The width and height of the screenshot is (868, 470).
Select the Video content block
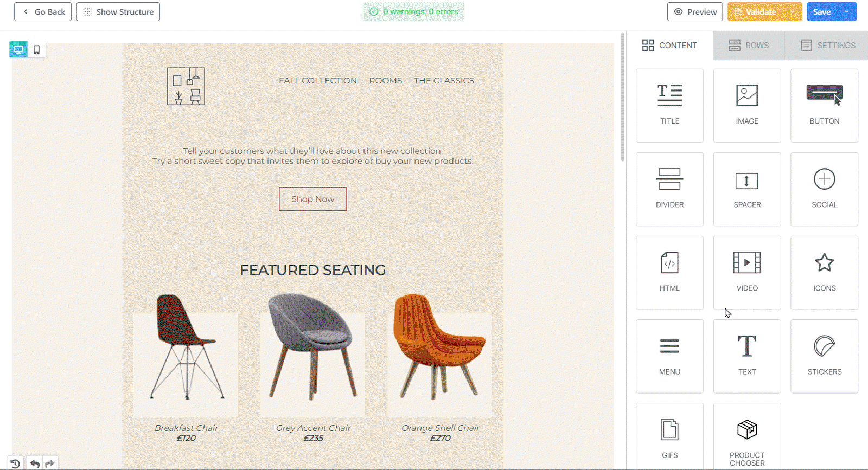747,273
